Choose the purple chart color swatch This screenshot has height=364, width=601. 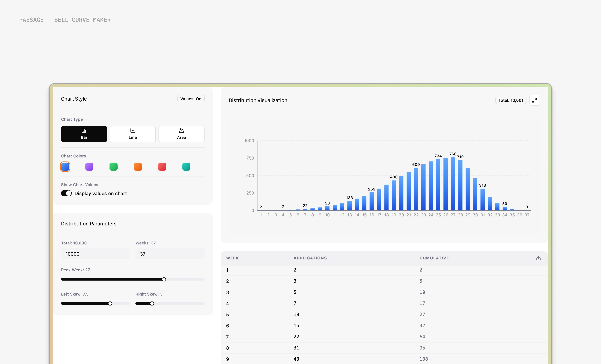click(x=89, y=167)
